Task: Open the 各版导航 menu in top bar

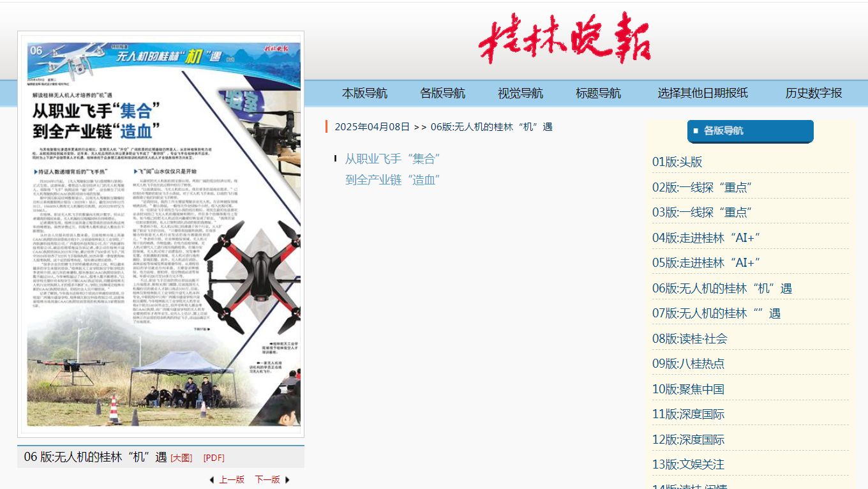Action: coord(442,93)
